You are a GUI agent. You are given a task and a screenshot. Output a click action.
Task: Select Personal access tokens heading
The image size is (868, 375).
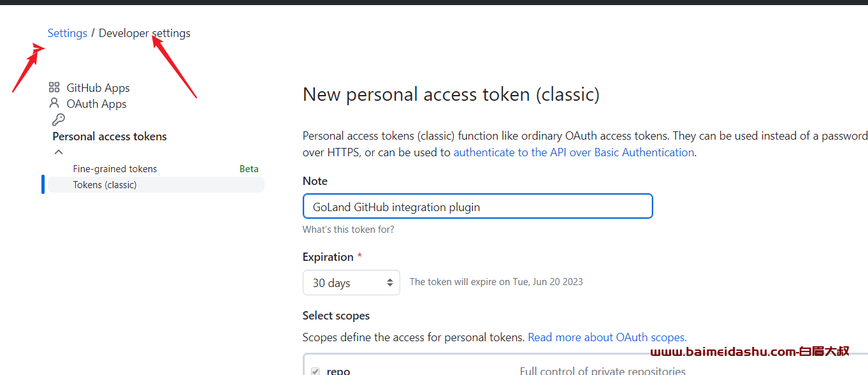tap(110, 136)
